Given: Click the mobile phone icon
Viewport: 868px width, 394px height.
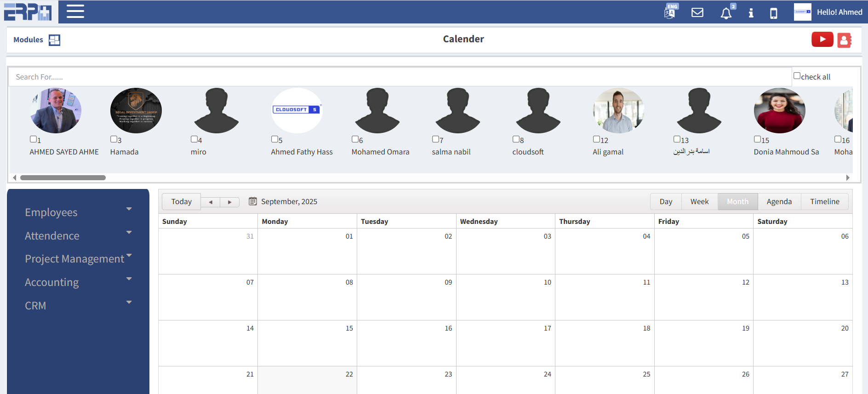Looking at the screenshot, I should (774, 13).
